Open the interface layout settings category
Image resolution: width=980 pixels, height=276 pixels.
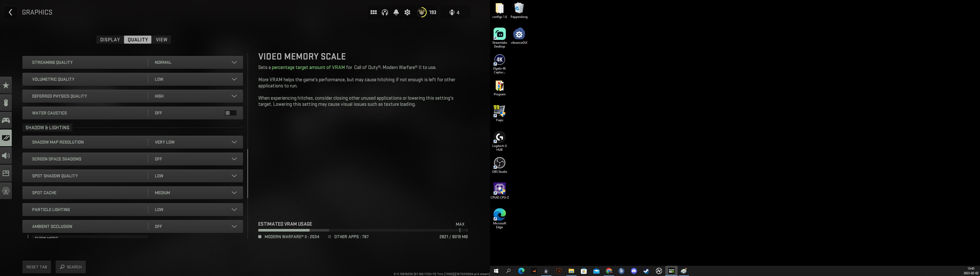click(6, 174)
